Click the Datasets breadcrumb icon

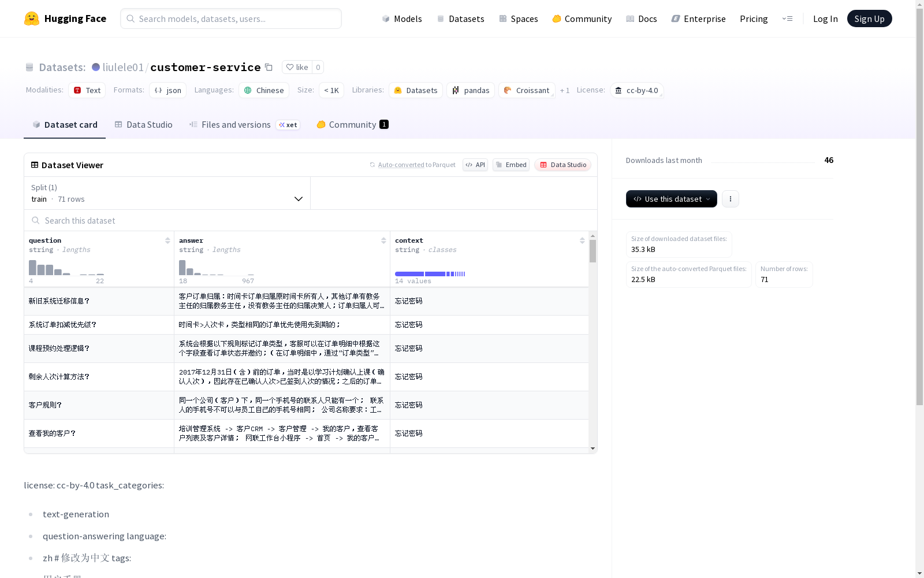29,67
